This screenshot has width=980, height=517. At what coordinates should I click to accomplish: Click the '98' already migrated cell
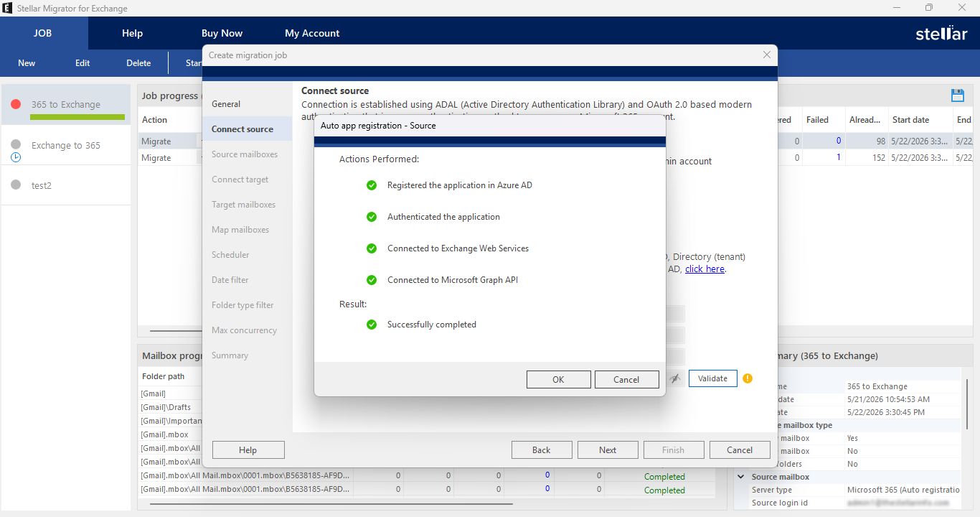tap(881, 141)
